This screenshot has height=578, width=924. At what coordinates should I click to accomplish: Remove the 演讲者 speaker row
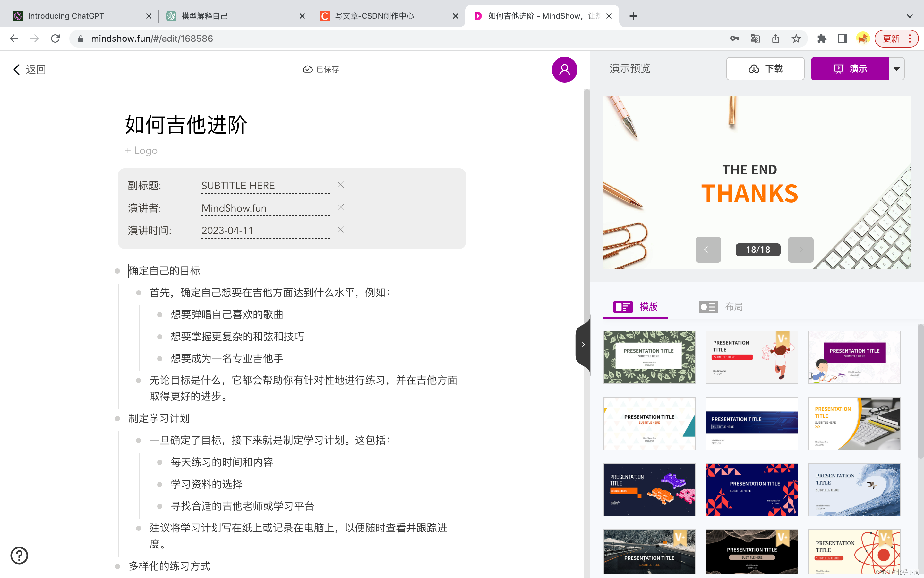pos(341,207)
